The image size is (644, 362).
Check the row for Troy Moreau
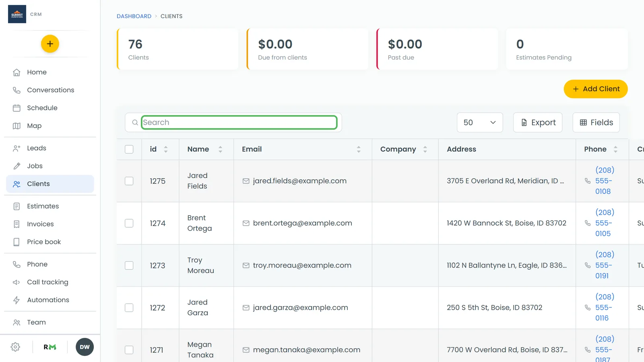(x=129, y=265)
